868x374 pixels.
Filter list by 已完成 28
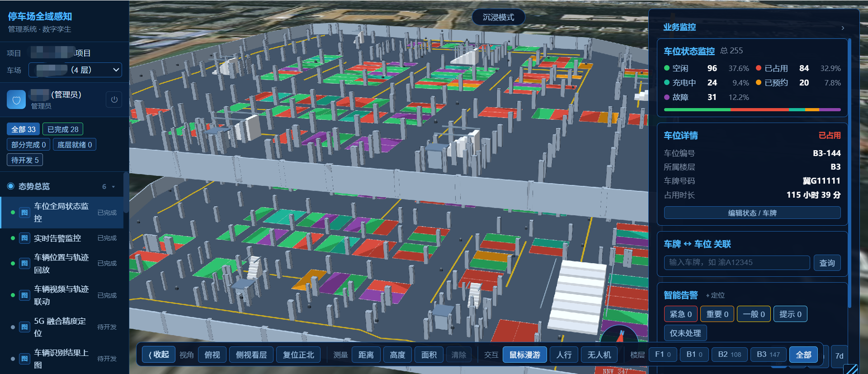coord(63,129)
